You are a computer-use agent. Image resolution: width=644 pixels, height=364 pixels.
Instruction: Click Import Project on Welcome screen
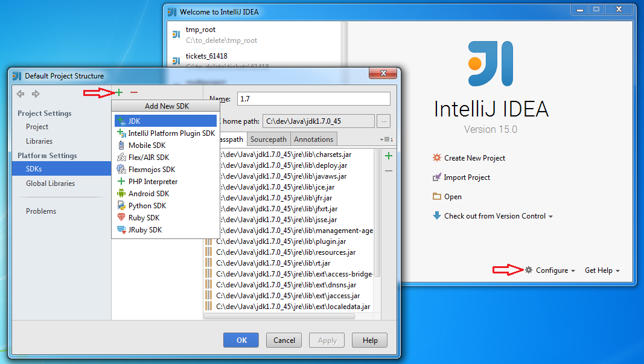pyautogui.click(x=467, y=177)
